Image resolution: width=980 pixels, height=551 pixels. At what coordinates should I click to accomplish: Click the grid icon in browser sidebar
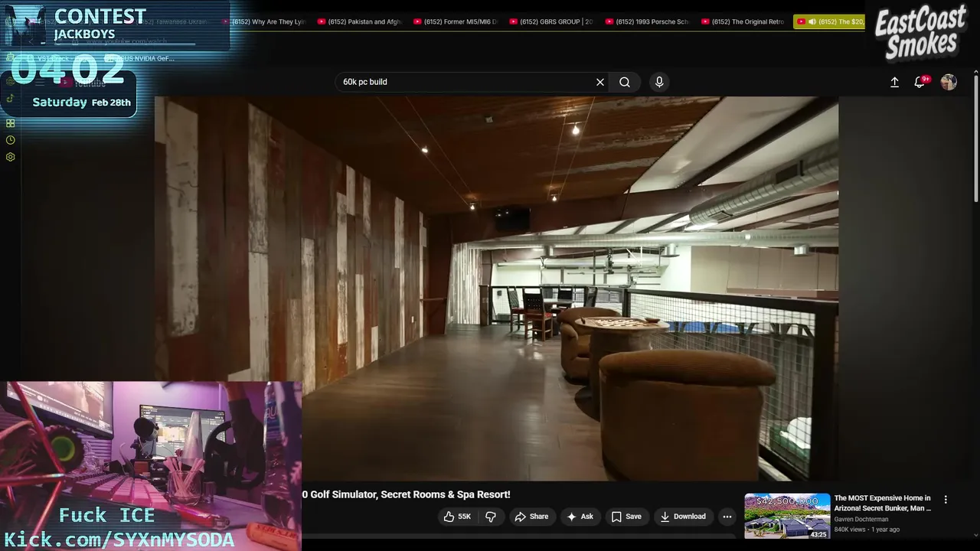[x=10, y=123]
